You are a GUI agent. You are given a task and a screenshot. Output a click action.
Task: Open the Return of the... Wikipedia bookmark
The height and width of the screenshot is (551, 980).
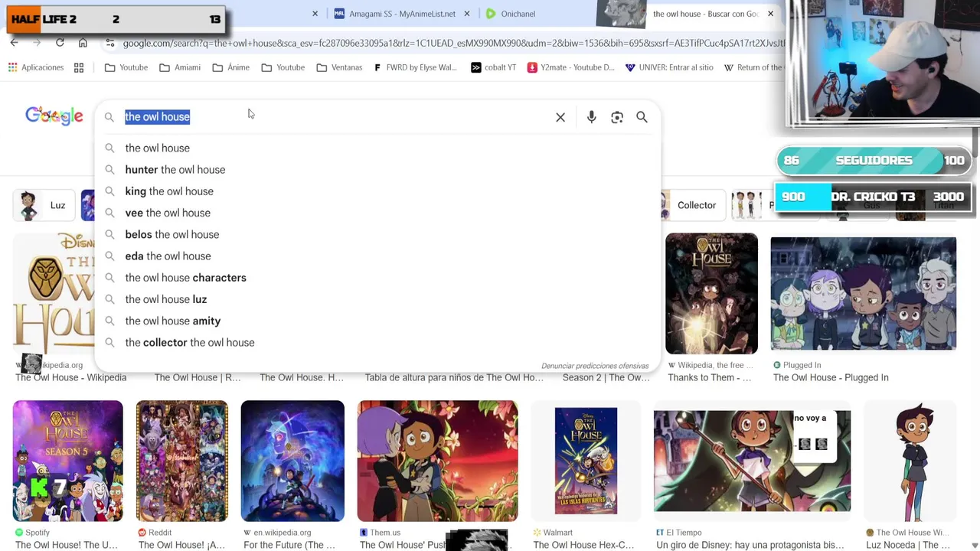(753, 67)
